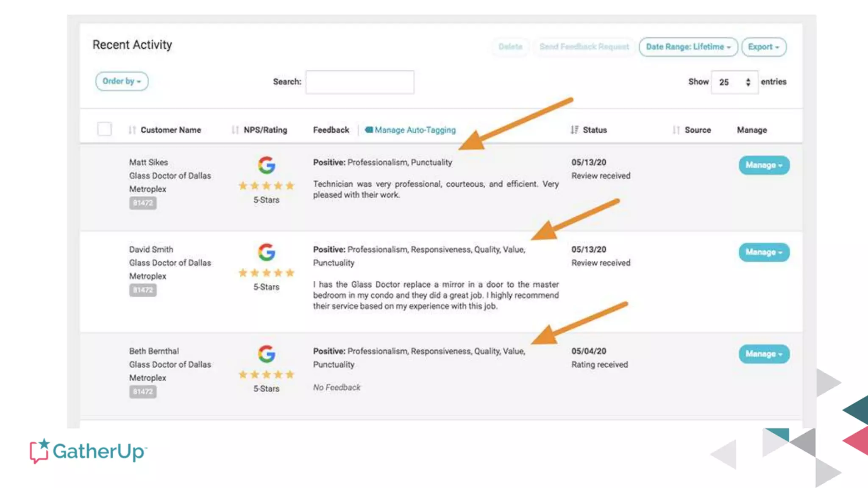Open Manage menu for Matt Sikes
Screen dimensions: 868x488
click(x=764, y=165)
